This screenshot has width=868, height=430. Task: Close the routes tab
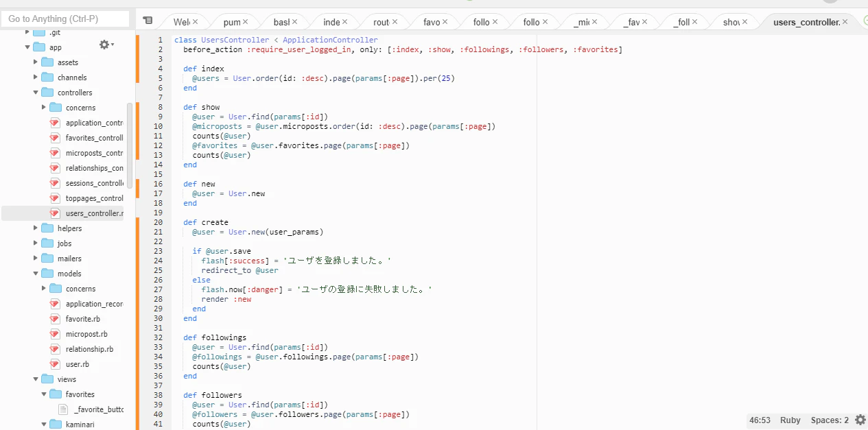click(395, 22)
